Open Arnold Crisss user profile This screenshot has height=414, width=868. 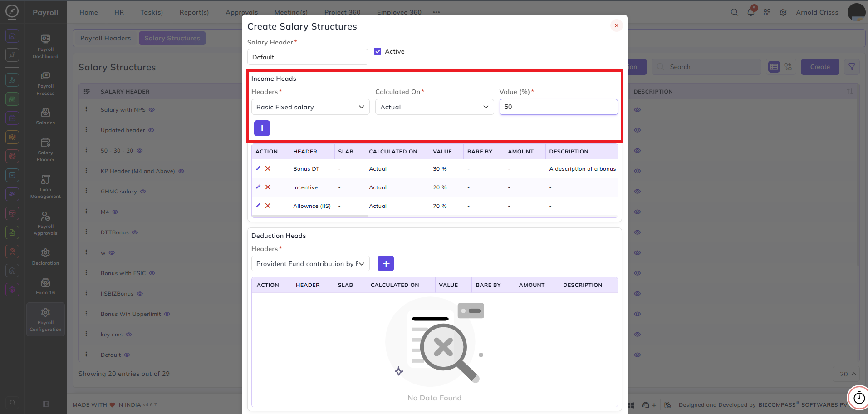(x=817, y=12)
